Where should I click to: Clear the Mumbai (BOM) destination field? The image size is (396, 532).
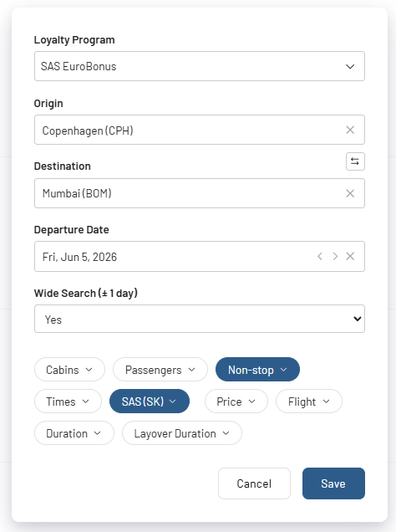pos(350,193)
